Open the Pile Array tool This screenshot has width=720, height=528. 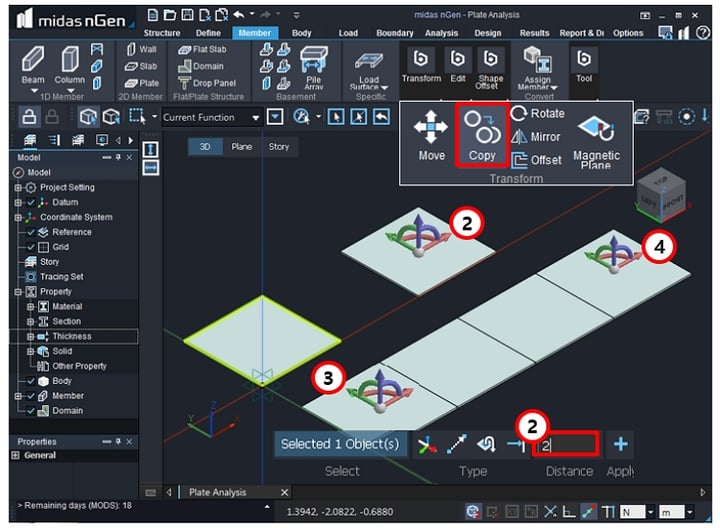[314, 67]
